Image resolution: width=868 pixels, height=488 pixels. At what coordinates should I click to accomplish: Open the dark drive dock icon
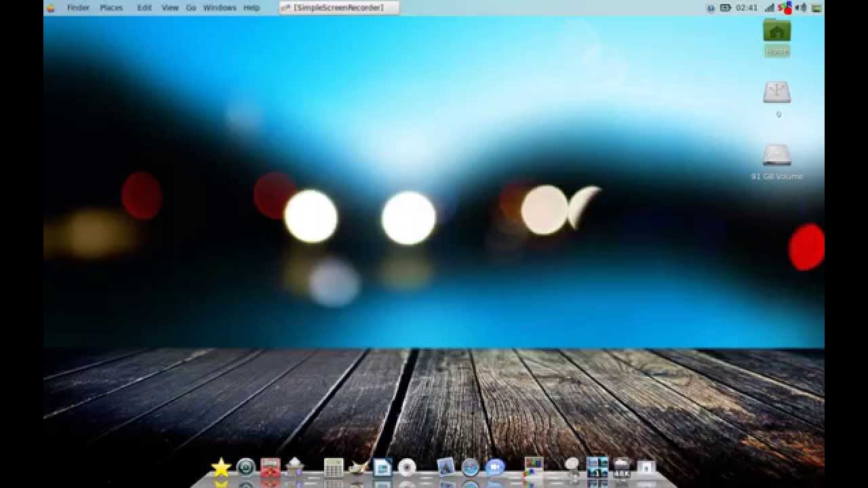(622, 466)
